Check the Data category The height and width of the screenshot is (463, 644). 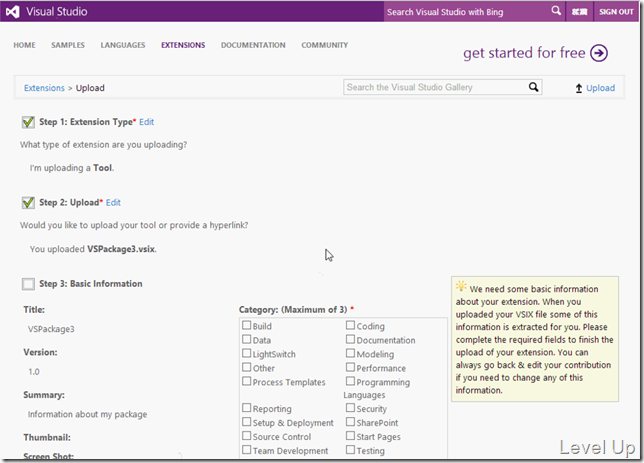pyautogui.click(x=246, y=339)
